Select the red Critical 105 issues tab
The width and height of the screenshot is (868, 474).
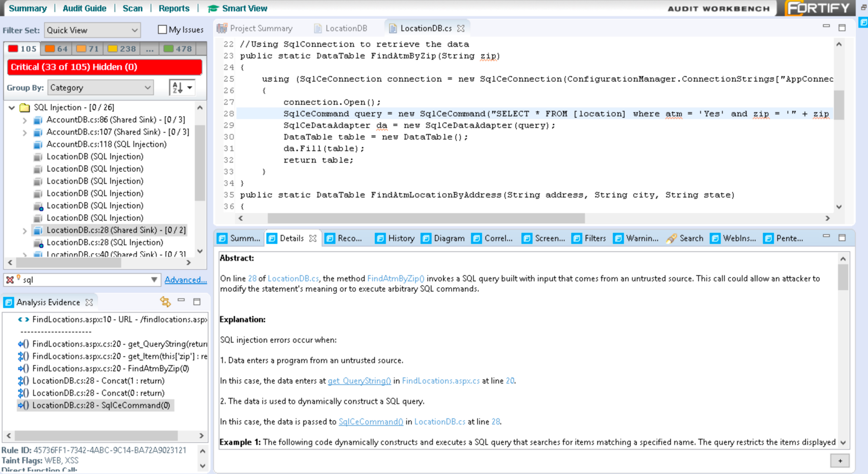tap(22, 49)
